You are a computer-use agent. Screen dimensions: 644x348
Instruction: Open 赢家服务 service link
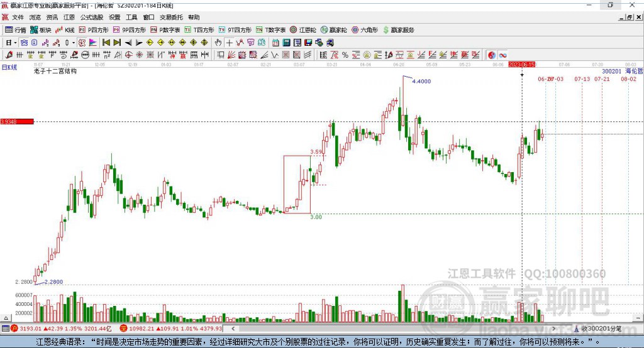(x=399, y=30)
